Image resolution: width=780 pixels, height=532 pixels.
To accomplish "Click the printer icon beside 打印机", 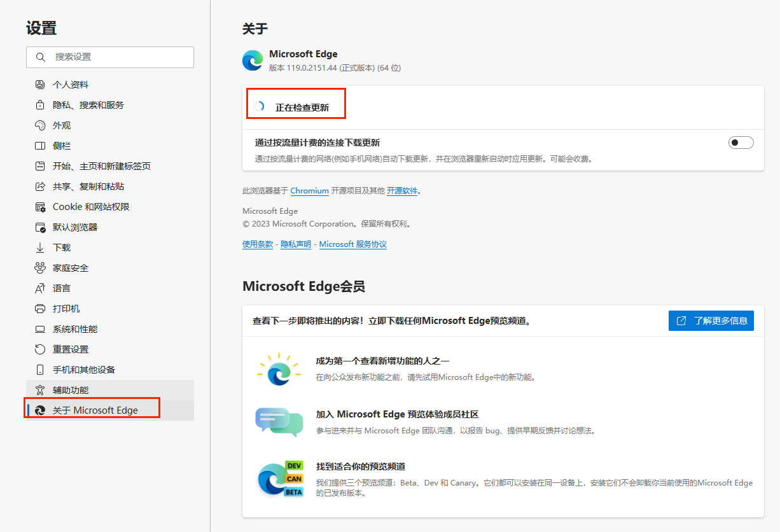I will click(x=40, y=309).
